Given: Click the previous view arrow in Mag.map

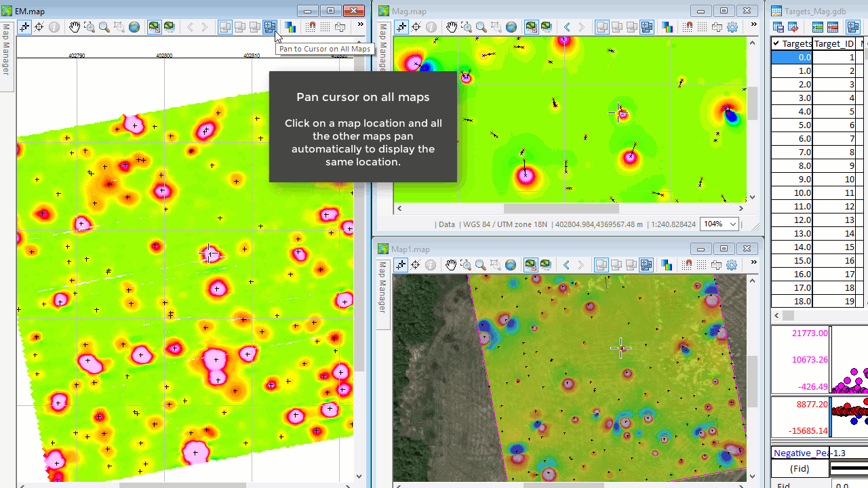Looking at the screenshot, I should 567,27.
